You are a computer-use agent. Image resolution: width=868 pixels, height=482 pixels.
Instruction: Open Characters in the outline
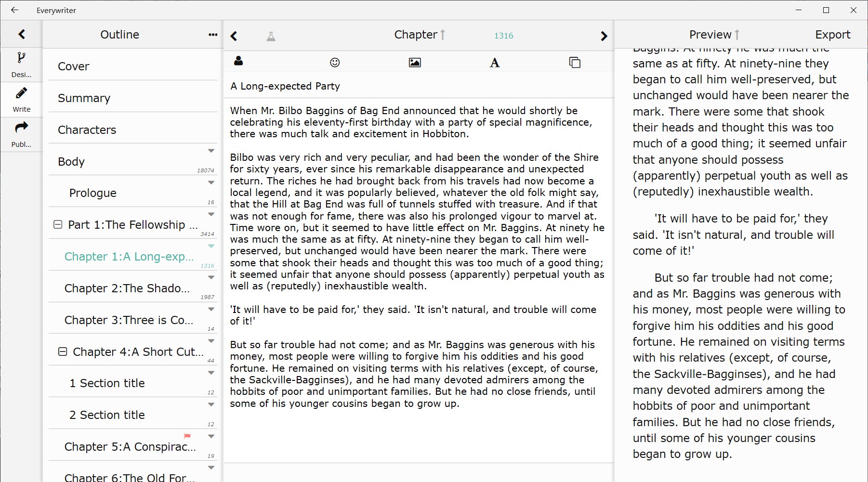pyautogui.click(x=133, y=130)
